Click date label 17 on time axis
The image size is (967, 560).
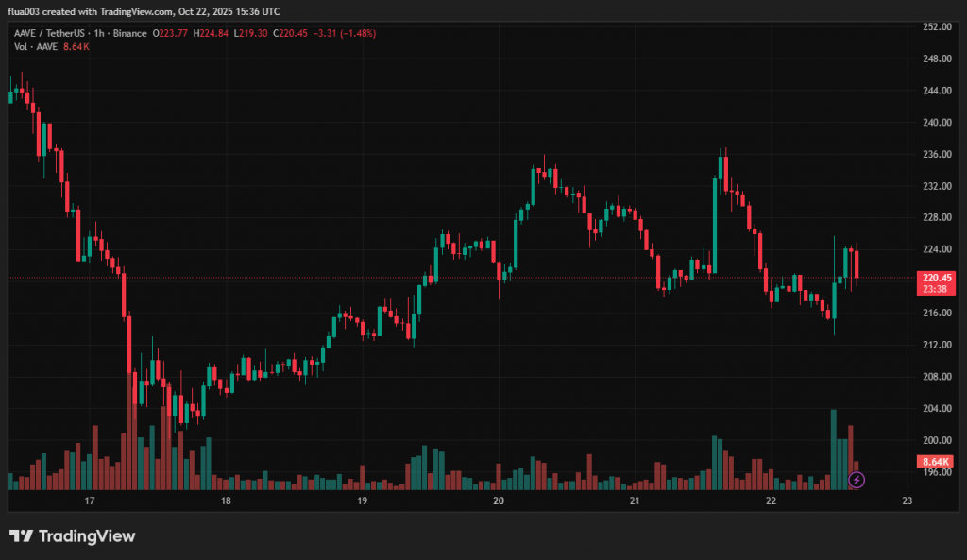coord(90,501)
